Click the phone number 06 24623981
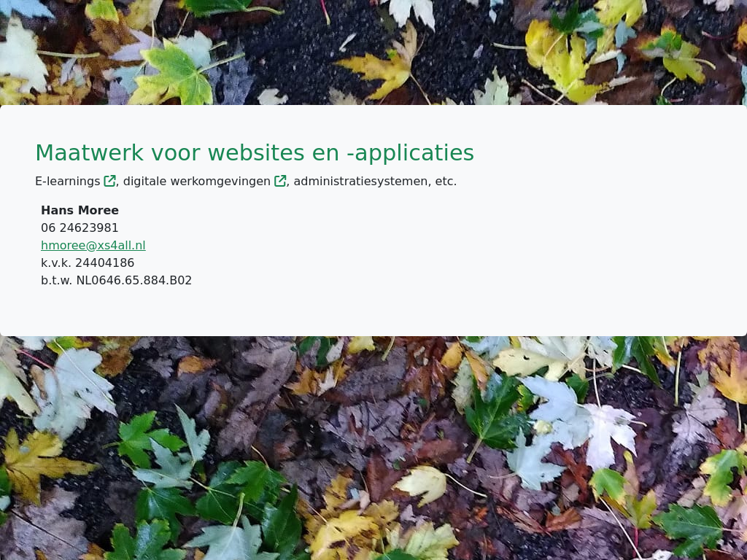 (x=80, y=227)
